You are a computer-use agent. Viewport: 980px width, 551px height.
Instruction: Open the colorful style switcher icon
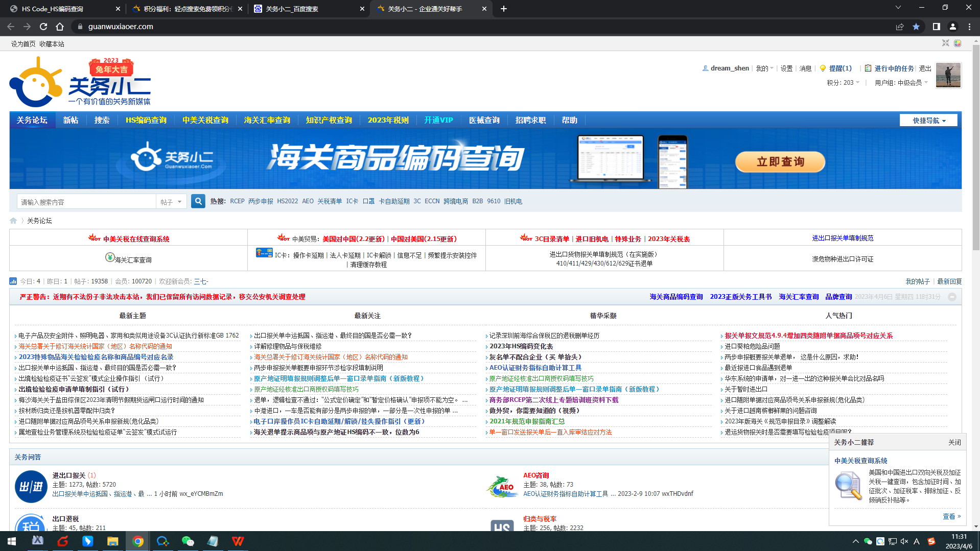tap(958, 43)
